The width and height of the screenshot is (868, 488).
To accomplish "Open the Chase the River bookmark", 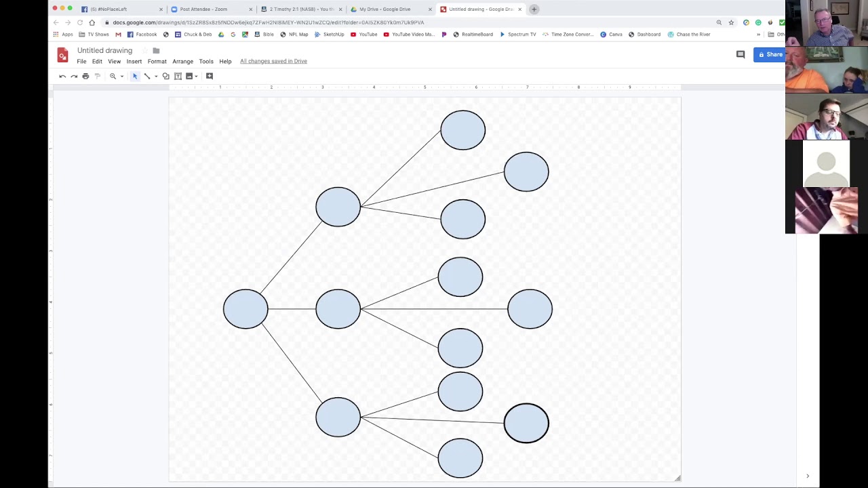I will click(x=688, y=35).
